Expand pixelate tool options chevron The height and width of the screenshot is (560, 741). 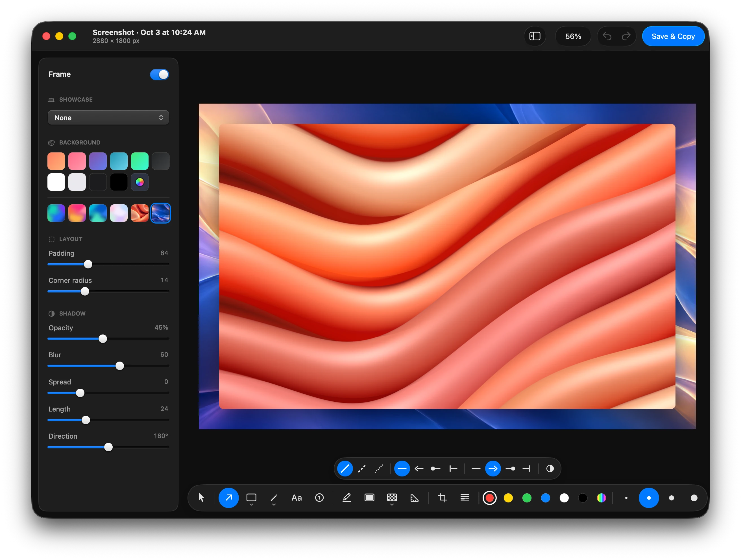click(x=392, y=505)
